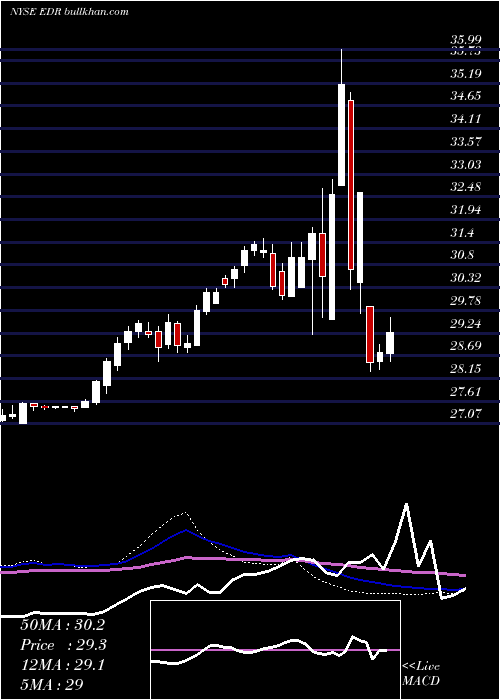Viewport: 500px width, 700px height.
Task: Click the 27.07 price axis label
Action: 466,414
